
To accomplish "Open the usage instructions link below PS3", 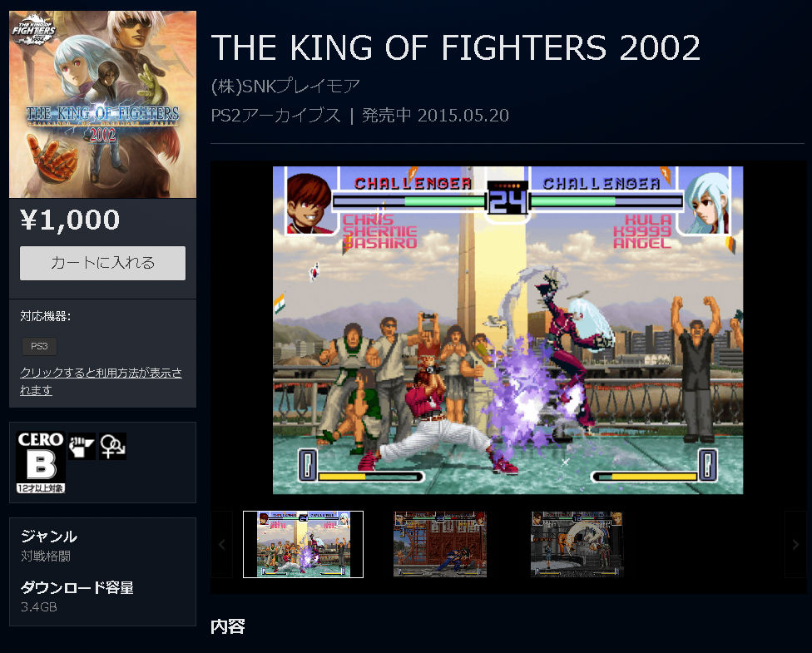I will point(101,381).
